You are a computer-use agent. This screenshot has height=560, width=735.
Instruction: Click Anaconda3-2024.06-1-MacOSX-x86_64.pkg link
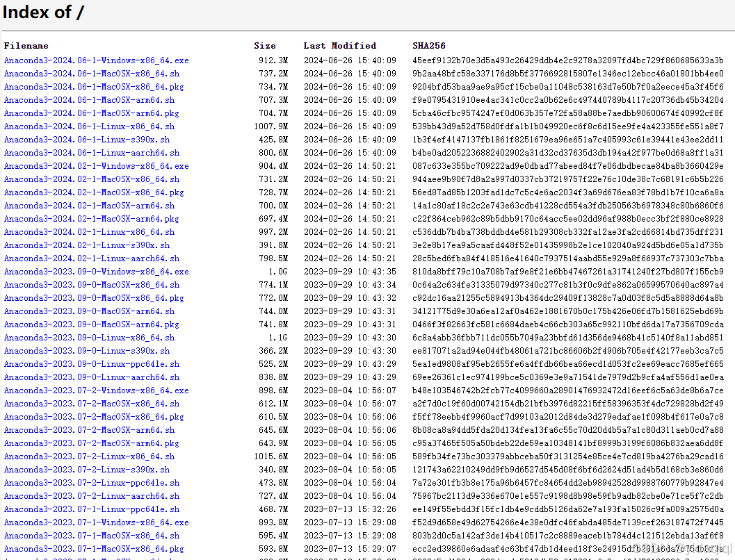94,87
